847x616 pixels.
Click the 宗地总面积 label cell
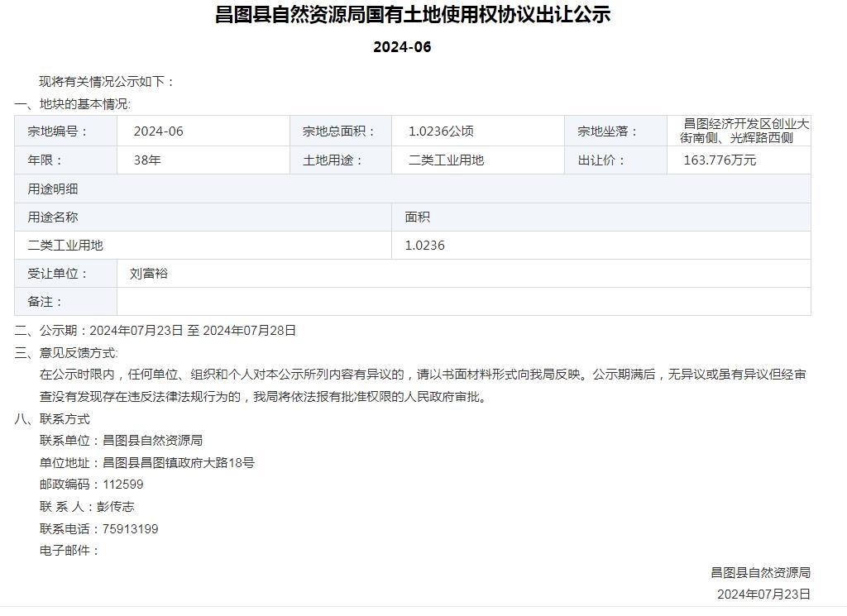pos(341,131)
